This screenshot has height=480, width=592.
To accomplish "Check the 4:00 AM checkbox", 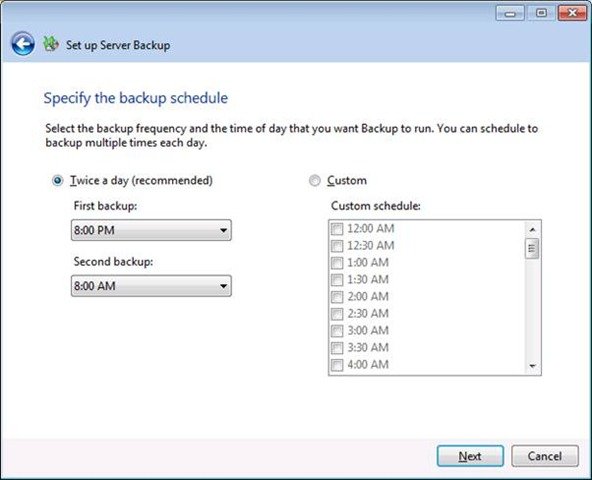I will pyautogui.click(x=337, y=365).
